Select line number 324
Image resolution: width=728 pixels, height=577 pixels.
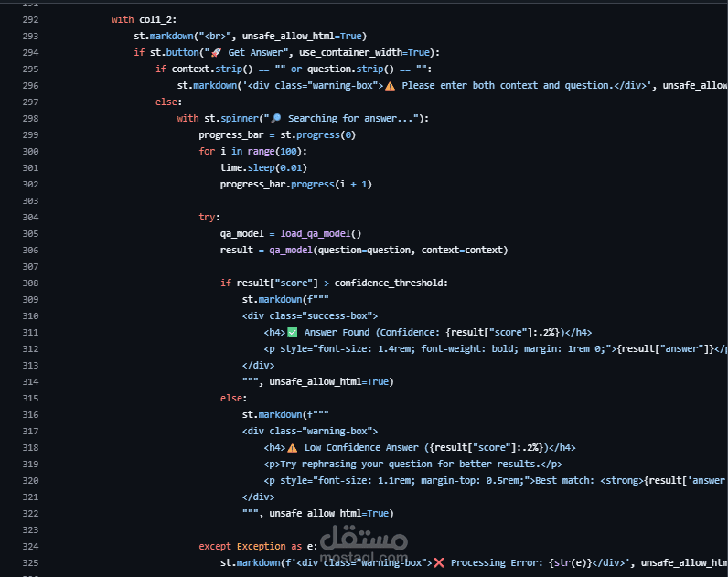pos(31,547)
